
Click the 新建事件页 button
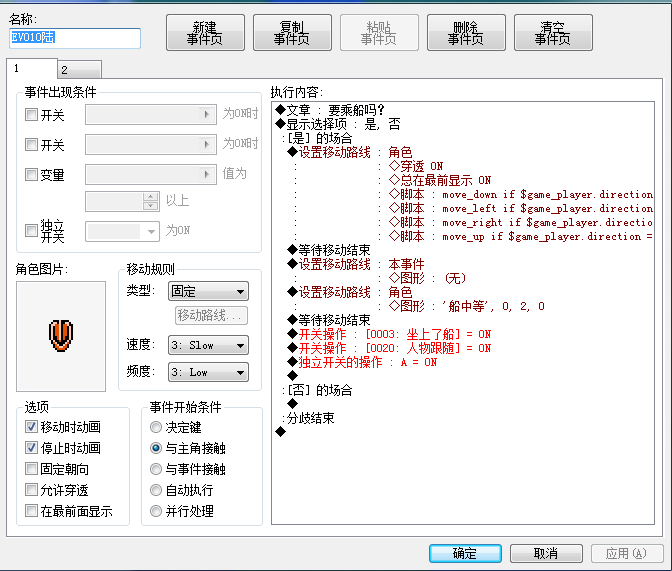205,33
